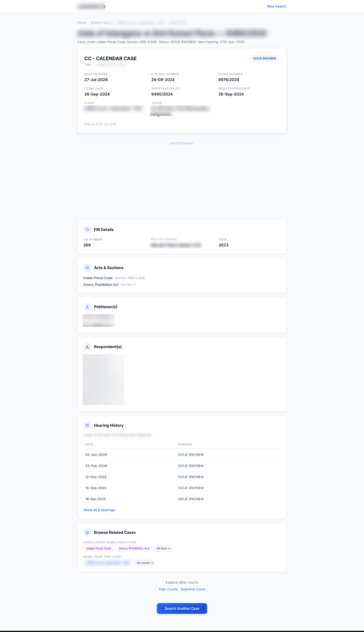This screenshot has width=364, height=632.
Task: Click FIR year 2023
Action: (x=223, y=245)
